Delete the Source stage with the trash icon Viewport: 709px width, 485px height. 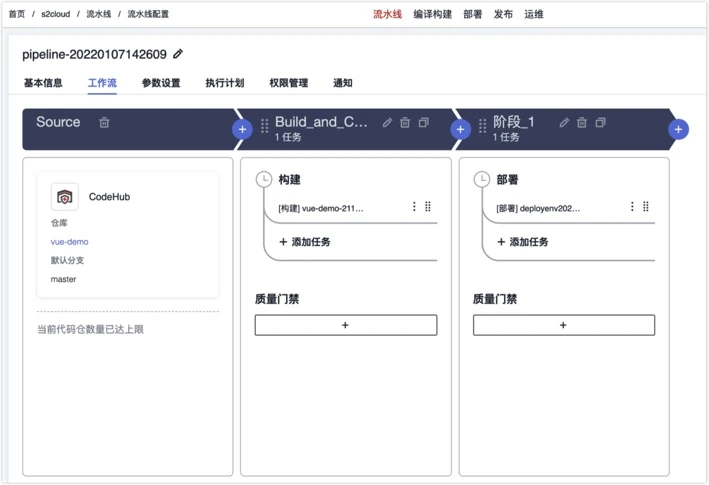pyautogui.click(x=104, y=122)
